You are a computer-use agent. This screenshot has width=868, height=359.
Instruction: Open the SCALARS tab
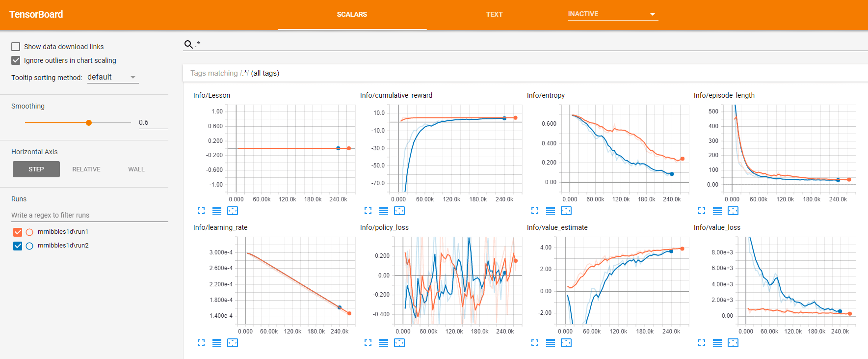352,14
